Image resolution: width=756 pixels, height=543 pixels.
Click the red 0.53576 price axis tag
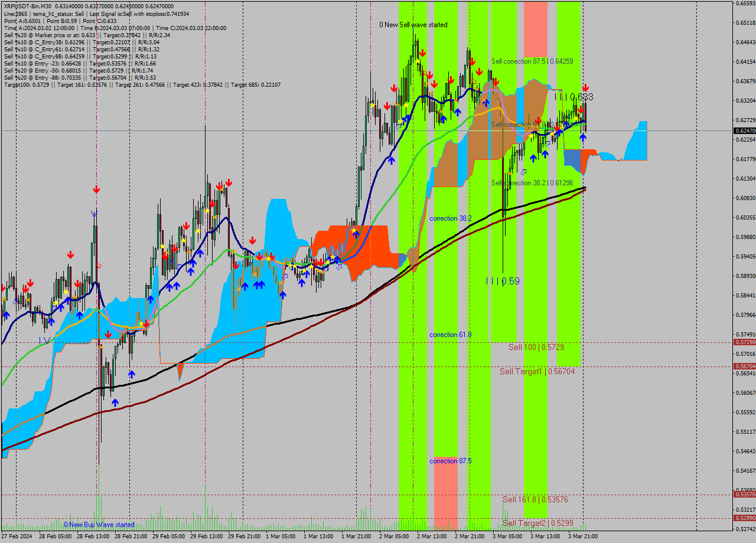tap(744, 495)
